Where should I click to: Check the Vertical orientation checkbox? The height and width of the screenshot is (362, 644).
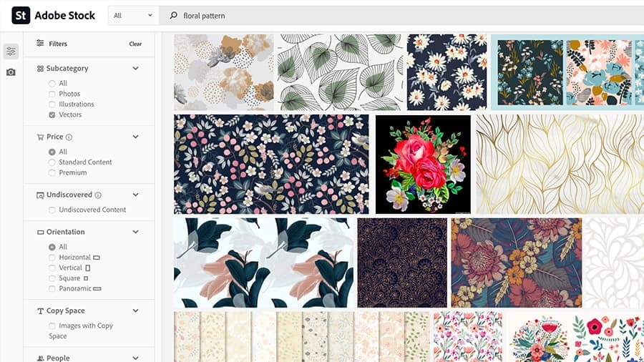52,268
